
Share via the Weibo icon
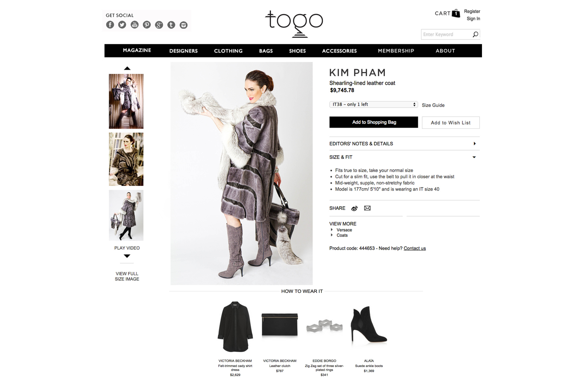pyautogui.click(x=354, y=208)
